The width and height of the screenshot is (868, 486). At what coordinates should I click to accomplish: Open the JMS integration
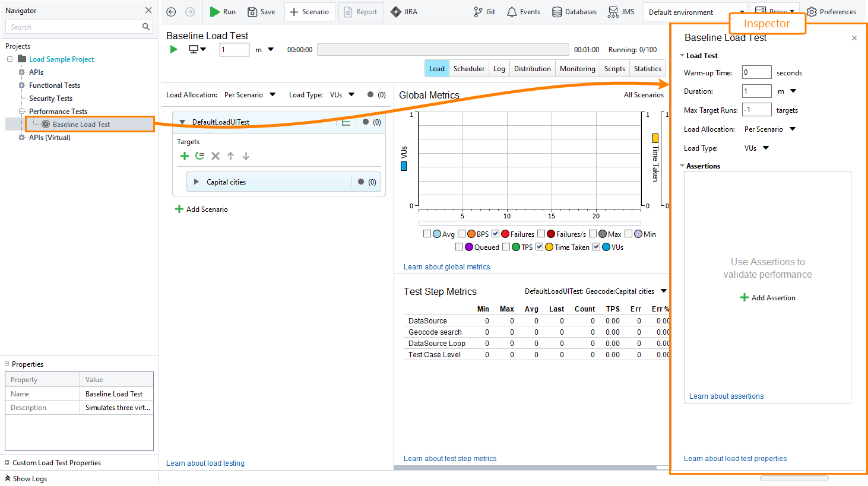click(620, 11)
